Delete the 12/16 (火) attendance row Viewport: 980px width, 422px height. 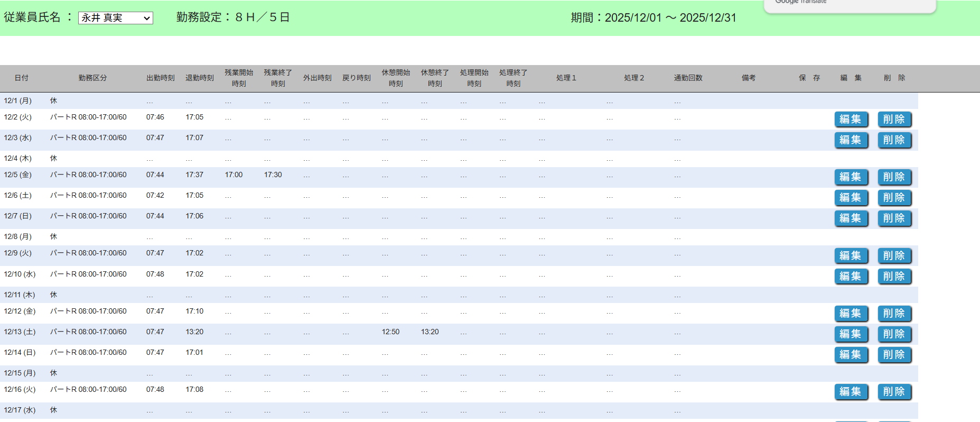[894, 392]
